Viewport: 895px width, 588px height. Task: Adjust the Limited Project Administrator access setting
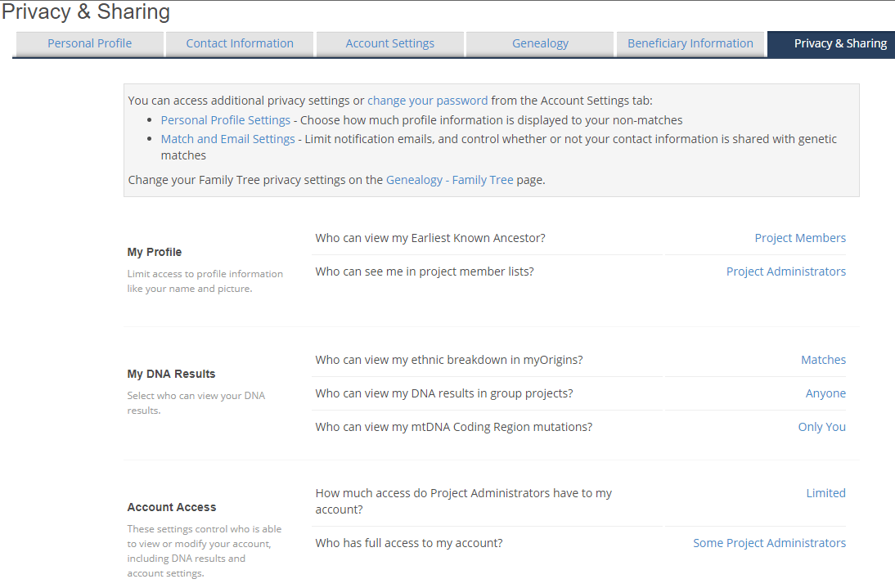825,493
